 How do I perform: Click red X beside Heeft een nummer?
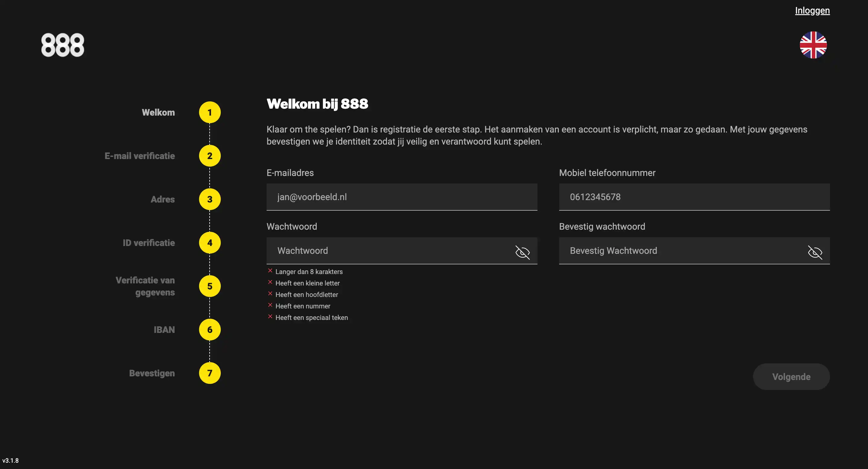pos(270,305)
